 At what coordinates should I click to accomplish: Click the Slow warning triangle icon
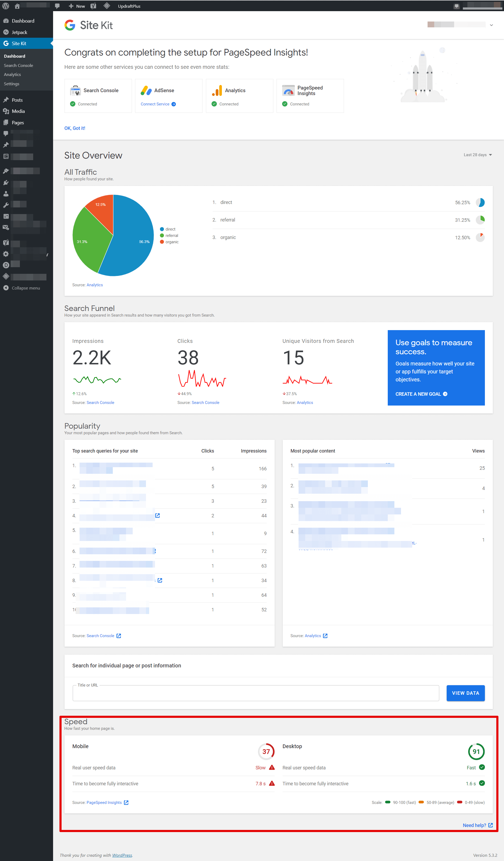click(272, 768)
